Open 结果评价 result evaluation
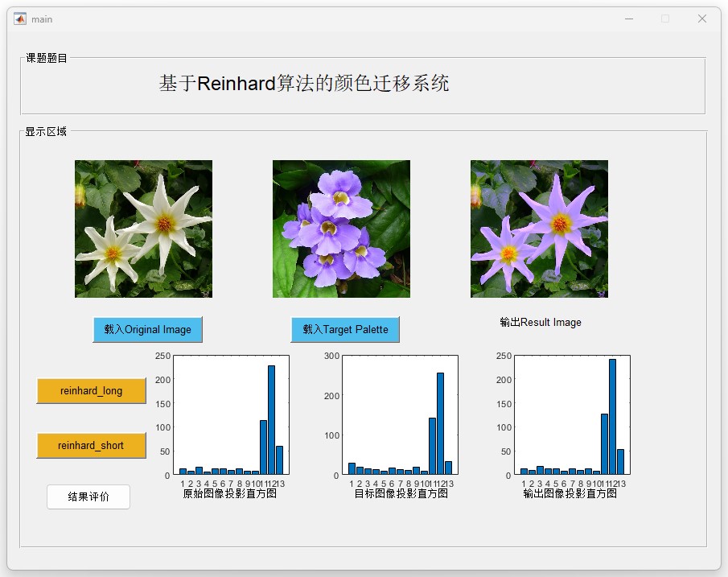 [88, 497]
